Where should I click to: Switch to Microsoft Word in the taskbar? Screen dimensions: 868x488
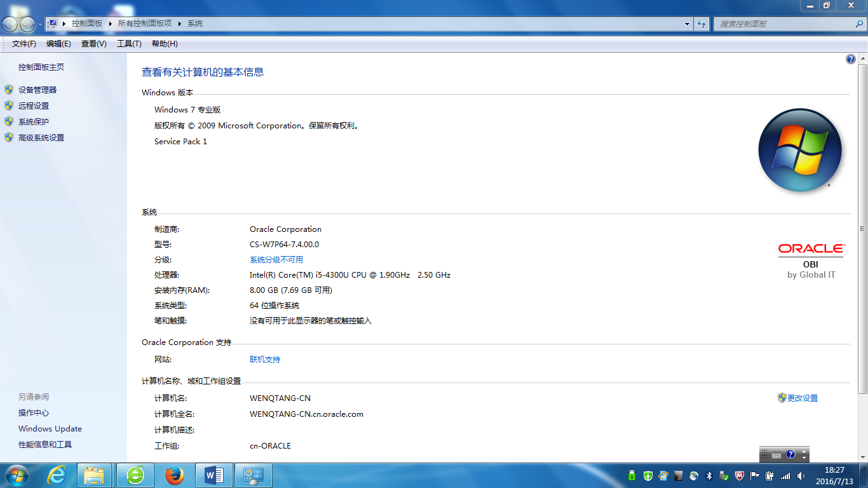(214, 475)
